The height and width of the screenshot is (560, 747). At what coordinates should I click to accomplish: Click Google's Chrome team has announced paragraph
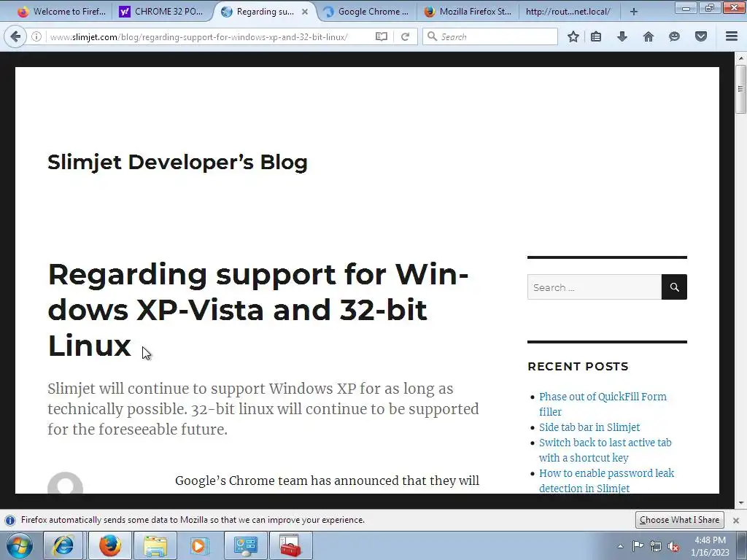point(328,481)
